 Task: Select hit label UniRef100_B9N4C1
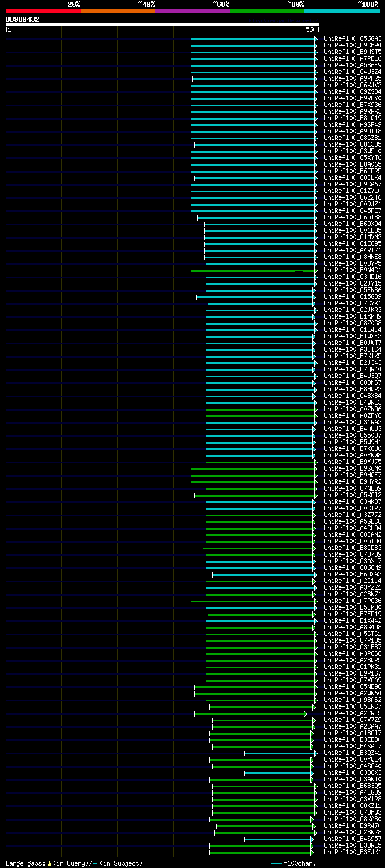coord(353,270)
